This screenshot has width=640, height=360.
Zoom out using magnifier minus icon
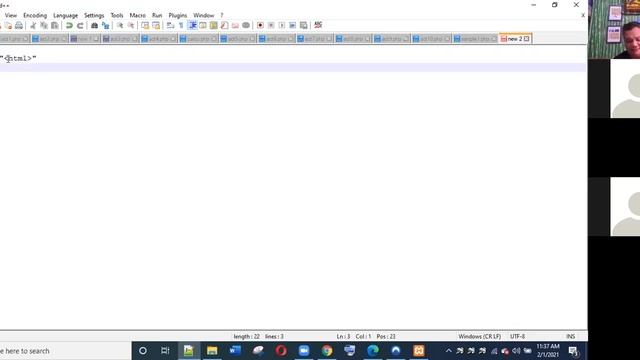point(131,25)
